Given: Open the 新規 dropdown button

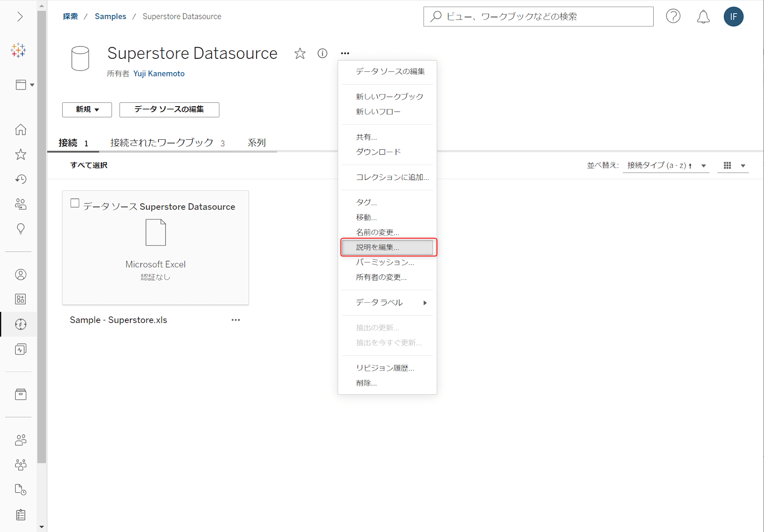Looking at the screenshot, I should pyautogui.click(x=87, y=110).
